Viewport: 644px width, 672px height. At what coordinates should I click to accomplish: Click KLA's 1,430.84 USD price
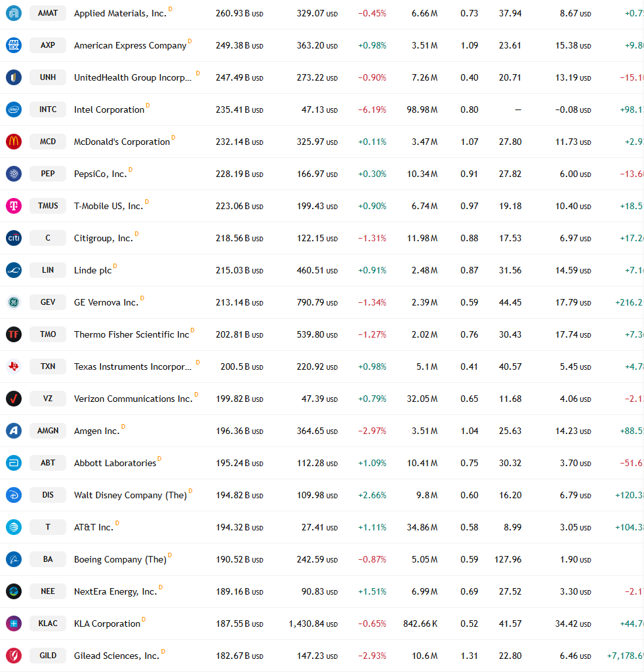click(x=313, y=624)
